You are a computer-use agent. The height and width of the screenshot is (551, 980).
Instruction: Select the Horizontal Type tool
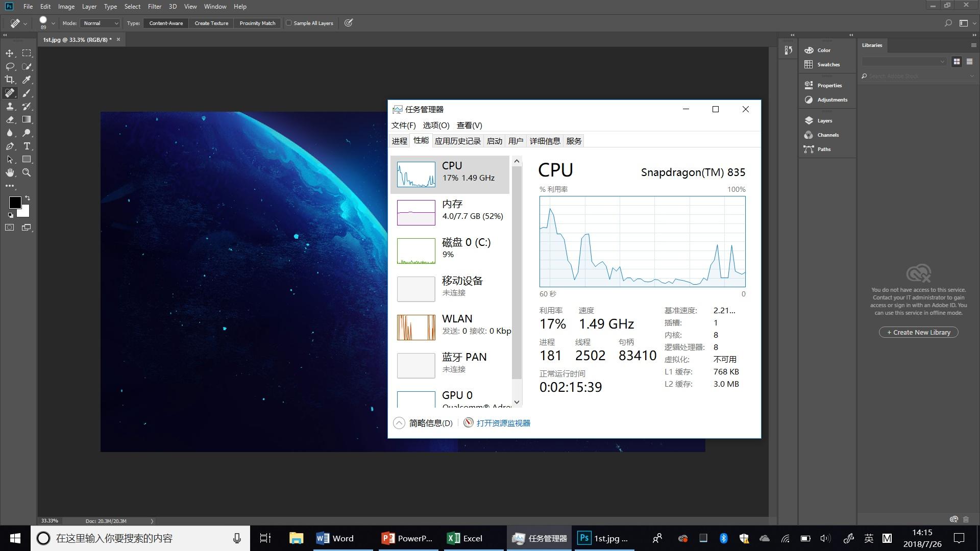pos(27,146)
